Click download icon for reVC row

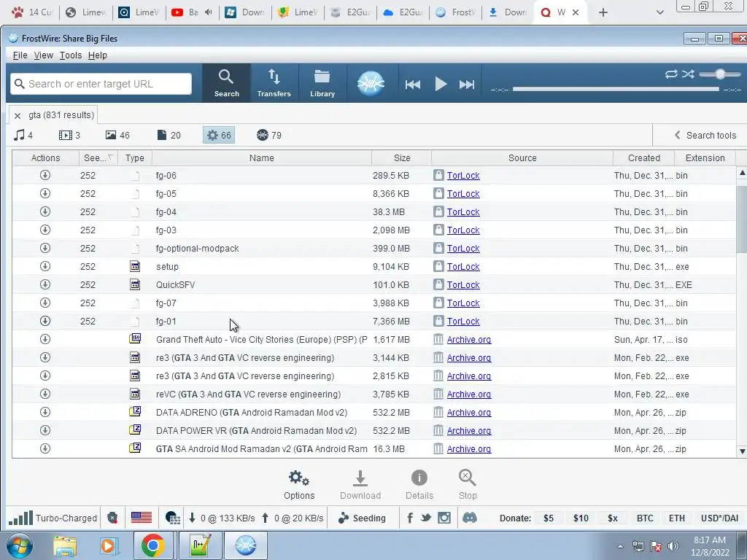click(x=45, y=394)
